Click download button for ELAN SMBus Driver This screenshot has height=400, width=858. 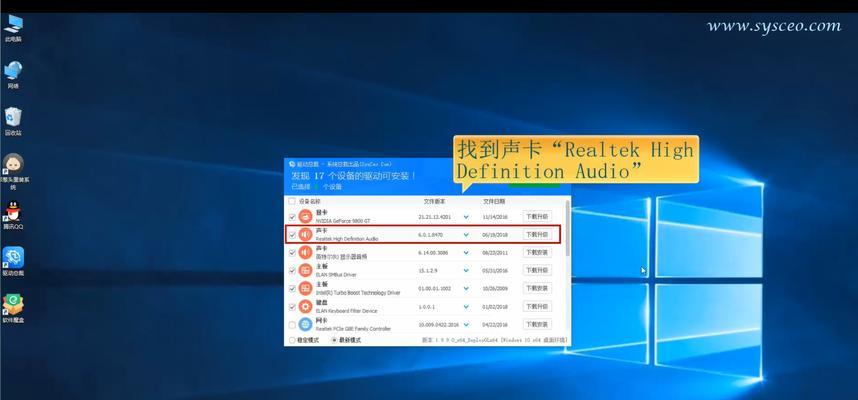click(537, 270)
